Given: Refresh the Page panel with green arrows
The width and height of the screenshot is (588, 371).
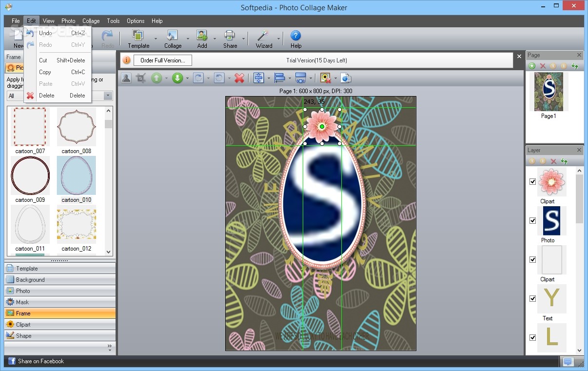Looking at the screenshot, I should tap(575, 66).
